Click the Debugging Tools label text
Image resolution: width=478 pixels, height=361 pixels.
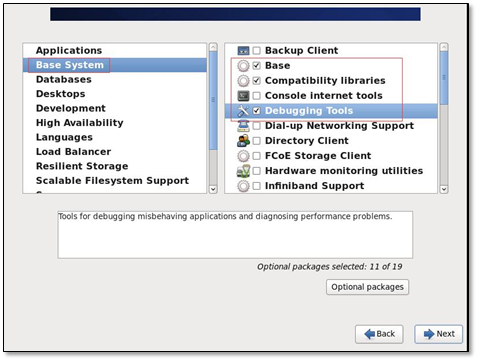click(309, 111)
